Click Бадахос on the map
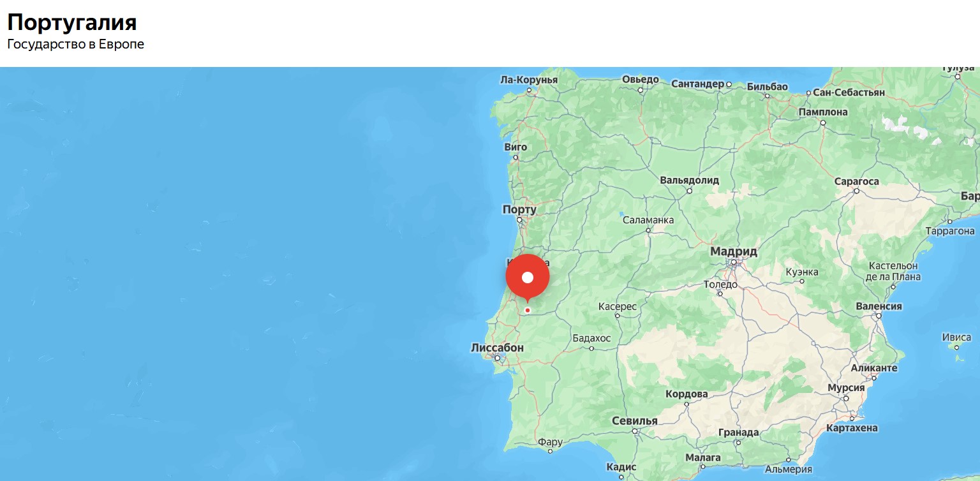This screenshot has width=980, height=481. click(x=591, y=338)
